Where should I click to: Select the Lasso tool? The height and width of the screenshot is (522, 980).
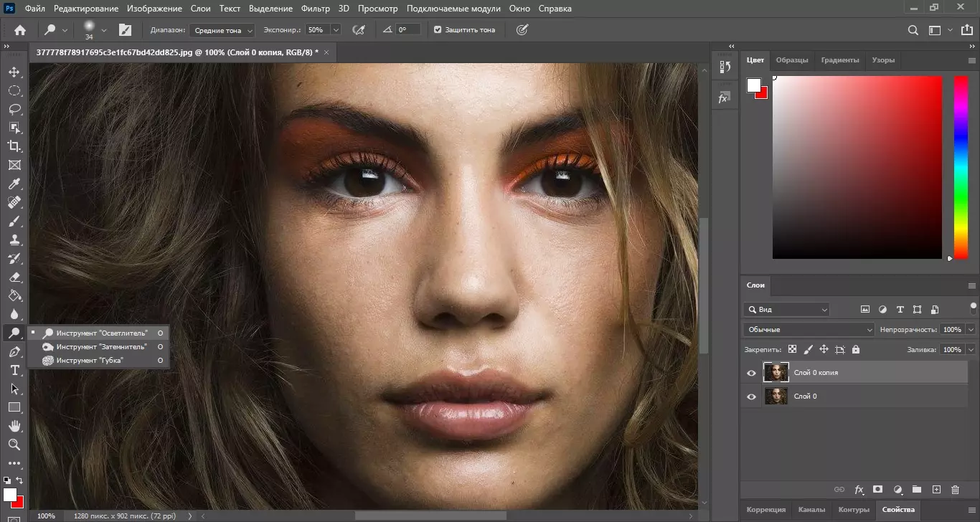pos(14,109)
